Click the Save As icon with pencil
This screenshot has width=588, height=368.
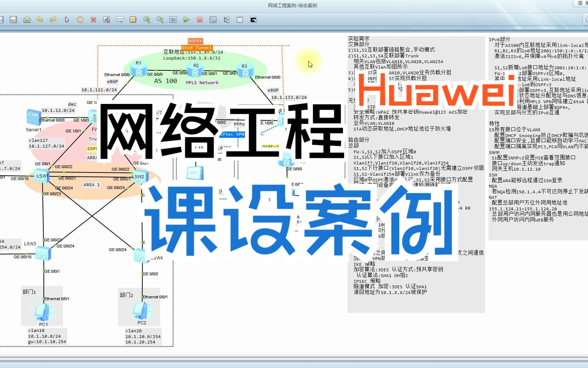(x=14, y=19)
